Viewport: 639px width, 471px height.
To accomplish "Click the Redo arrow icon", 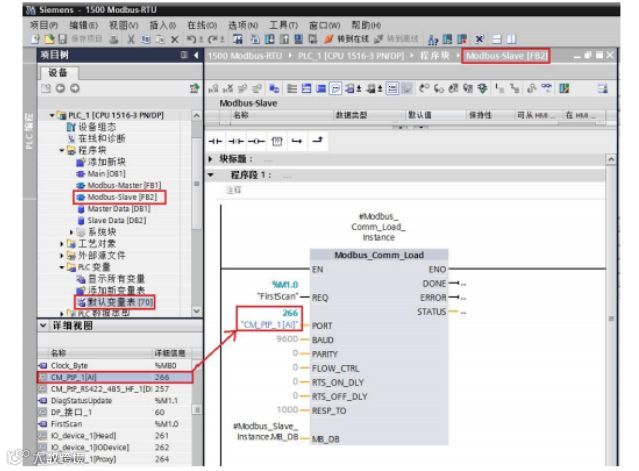I will (x=215, y=40).
